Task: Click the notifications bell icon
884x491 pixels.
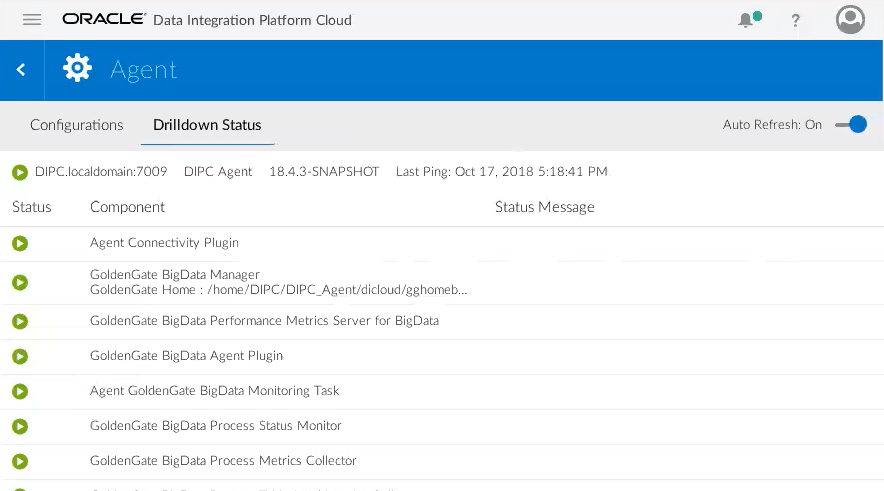Action: [746, 20]
